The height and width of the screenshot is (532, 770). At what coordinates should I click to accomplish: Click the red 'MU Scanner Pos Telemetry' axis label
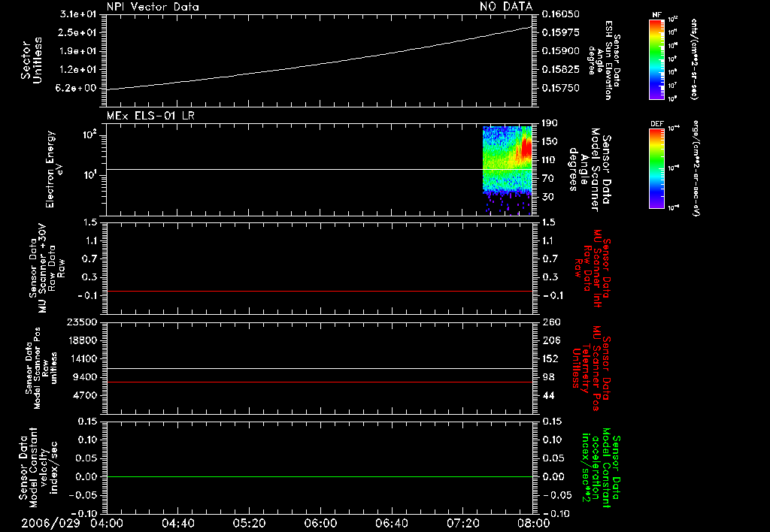pos(592,368)
